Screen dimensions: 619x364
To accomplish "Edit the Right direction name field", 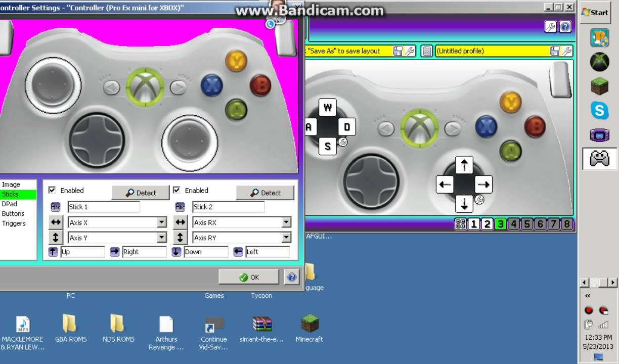I will [x=144, y=252].
